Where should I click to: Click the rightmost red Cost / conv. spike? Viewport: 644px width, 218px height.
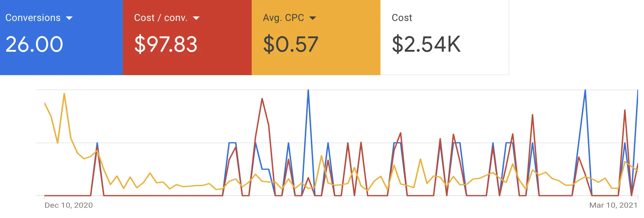(625, 110)
